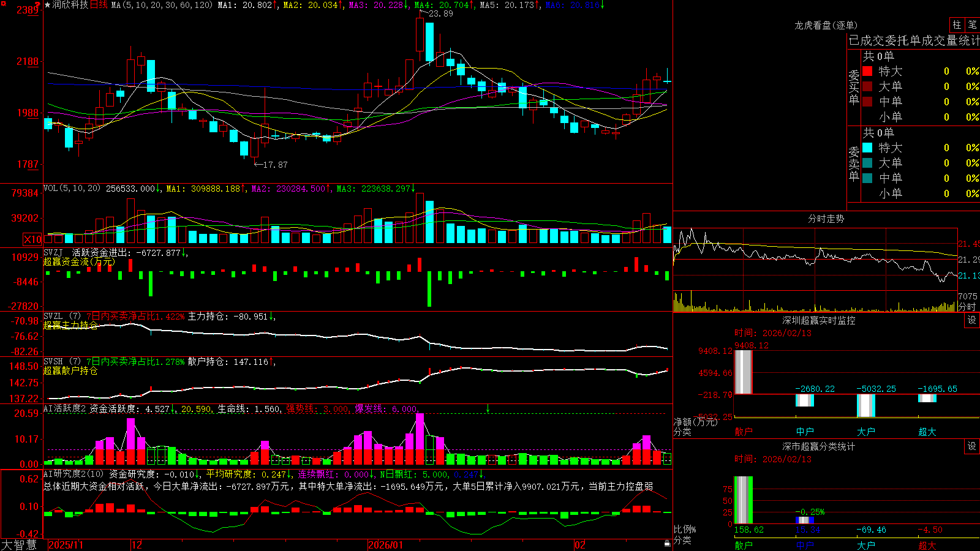The height and width of the screenshot is (551, 980).
Task: Click the teal 中单 sell-order swatch
Action: (867, 178)
